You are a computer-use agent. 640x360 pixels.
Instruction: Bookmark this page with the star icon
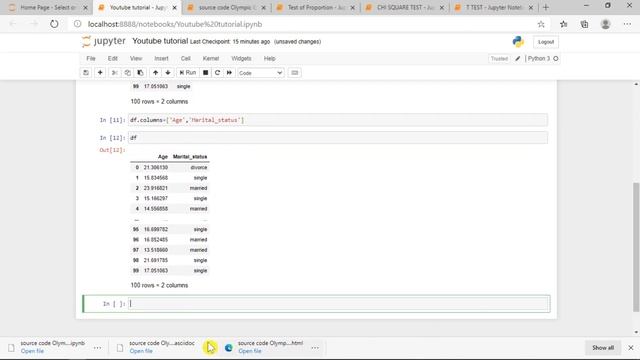coord(541,24)
